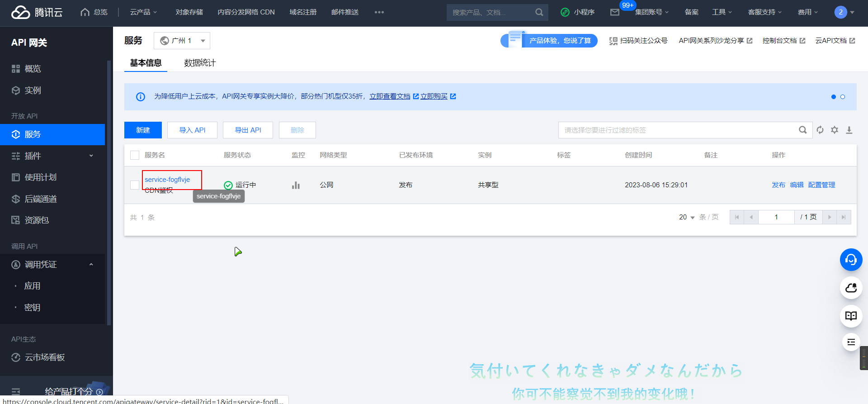Open Content Delivery Network CDN menu item

tap(246, 12)
